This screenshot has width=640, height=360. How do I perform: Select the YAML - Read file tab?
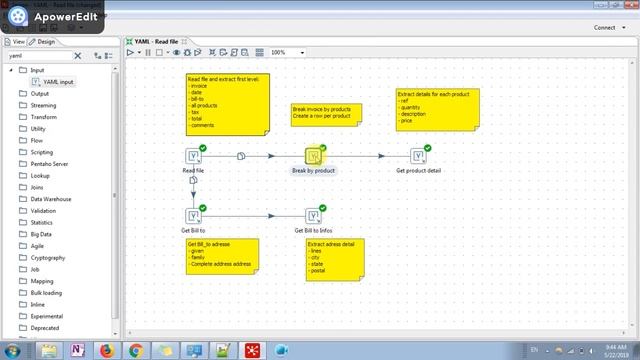(x=156, y=42)
